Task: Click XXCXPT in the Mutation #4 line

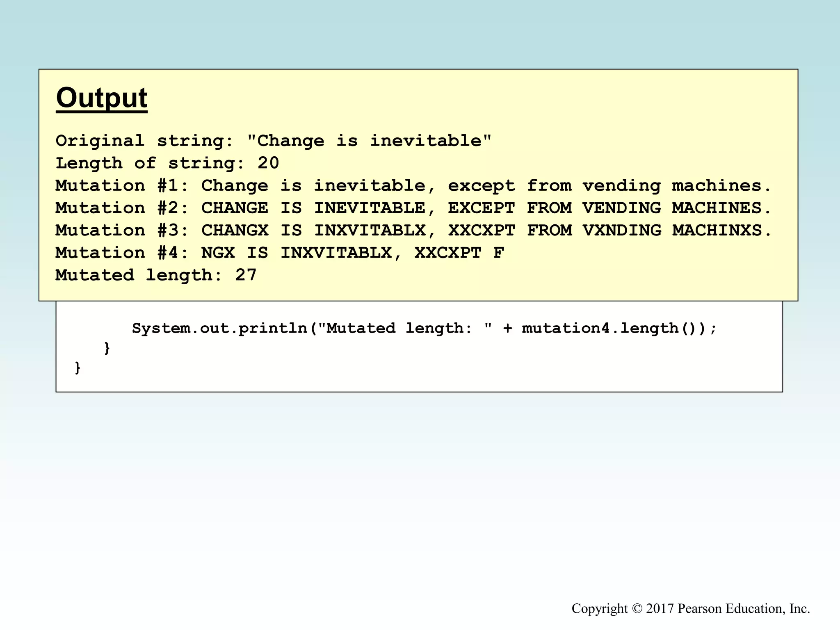Action: coord(448,253)
